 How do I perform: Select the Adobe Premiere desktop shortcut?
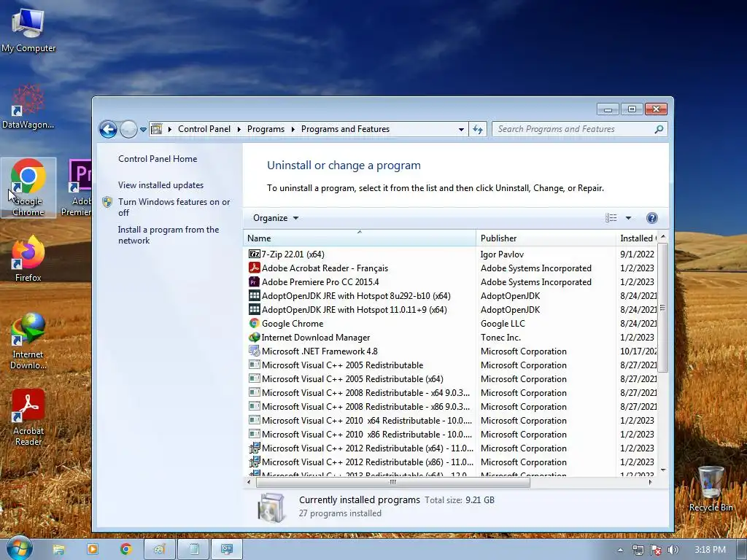pyautogui.click(x=76, y=187)
